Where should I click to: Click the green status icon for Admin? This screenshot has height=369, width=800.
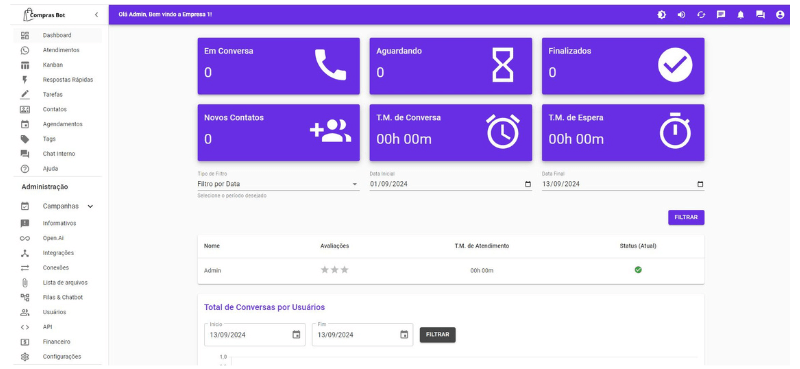pos(638,269)
